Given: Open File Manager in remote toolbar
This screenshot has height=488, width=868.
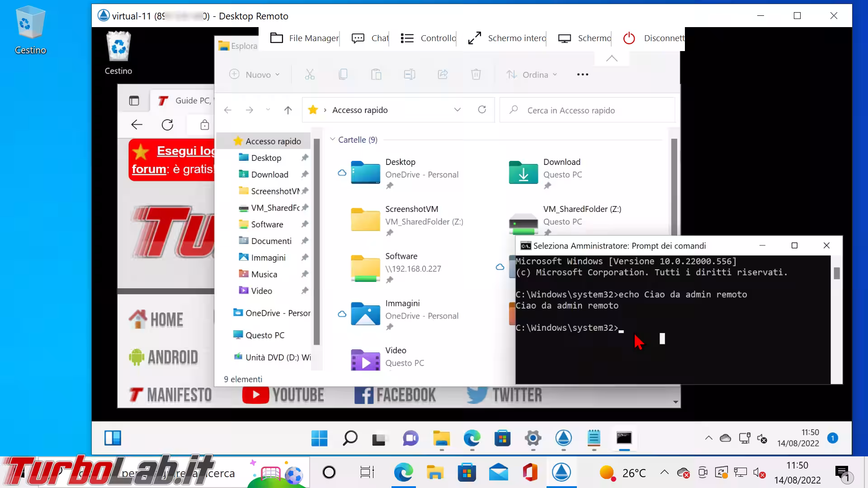Looking at the screenshot, I should click(305, 38).
